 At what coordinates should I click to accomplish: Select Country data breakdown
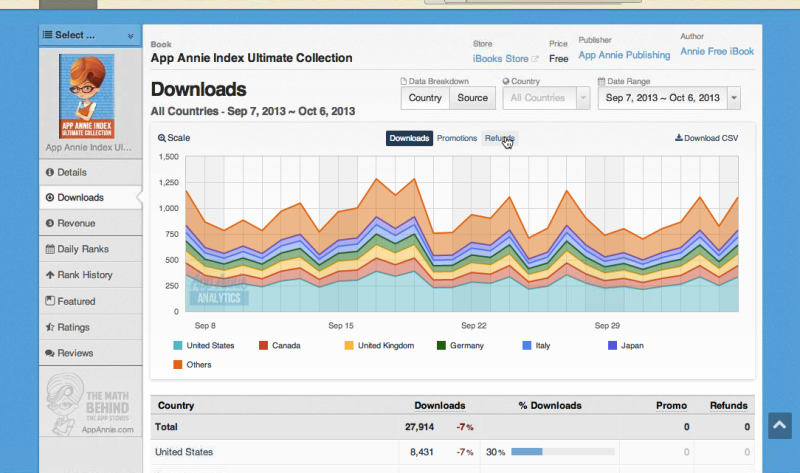point(425,98)
